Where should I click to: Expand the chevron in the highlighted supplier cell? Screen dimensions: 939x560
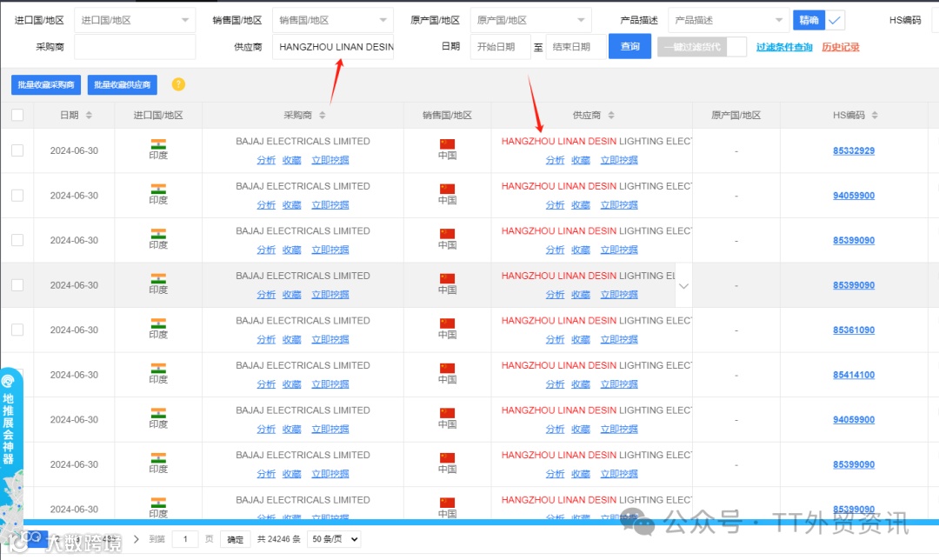tap(683, 286)
